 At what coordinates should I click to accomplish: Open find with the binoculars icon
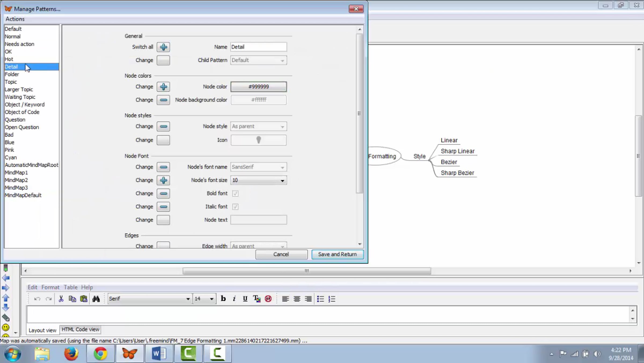[96, 299]
